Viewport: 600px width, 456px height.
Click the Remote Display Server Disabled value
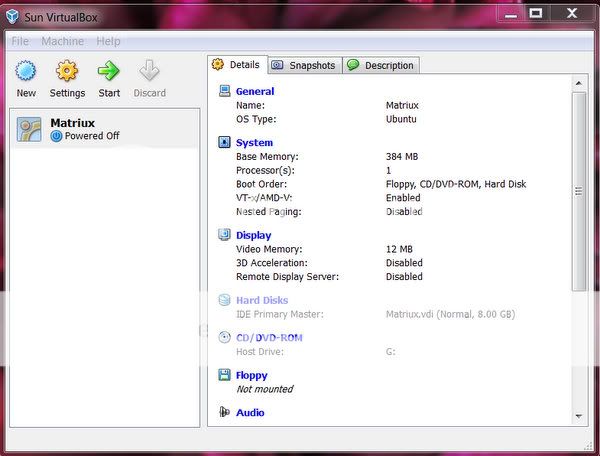404,277
